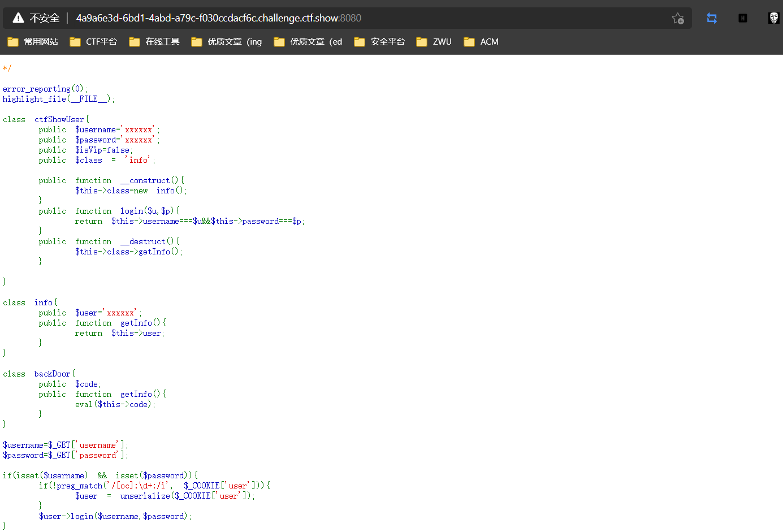
Task: Click the unserialize($_COOKIE['user']) line
Action: tap(165, 496)
